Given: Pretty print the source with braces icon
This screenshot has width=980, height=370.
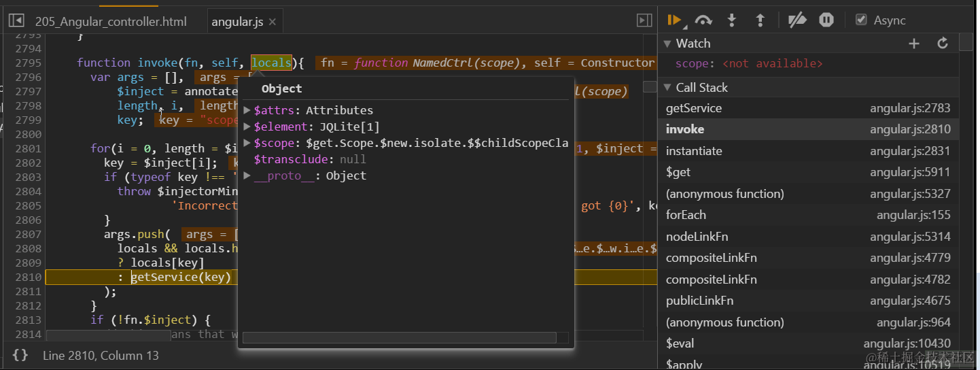Looking at the screenshot, I should tap(20, 355).
